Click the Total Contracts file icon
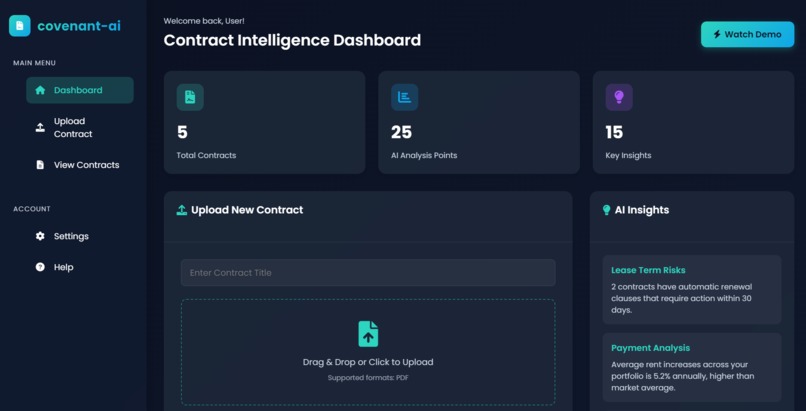This screenshot has width=806, height=411. click(x=190, y=97)
